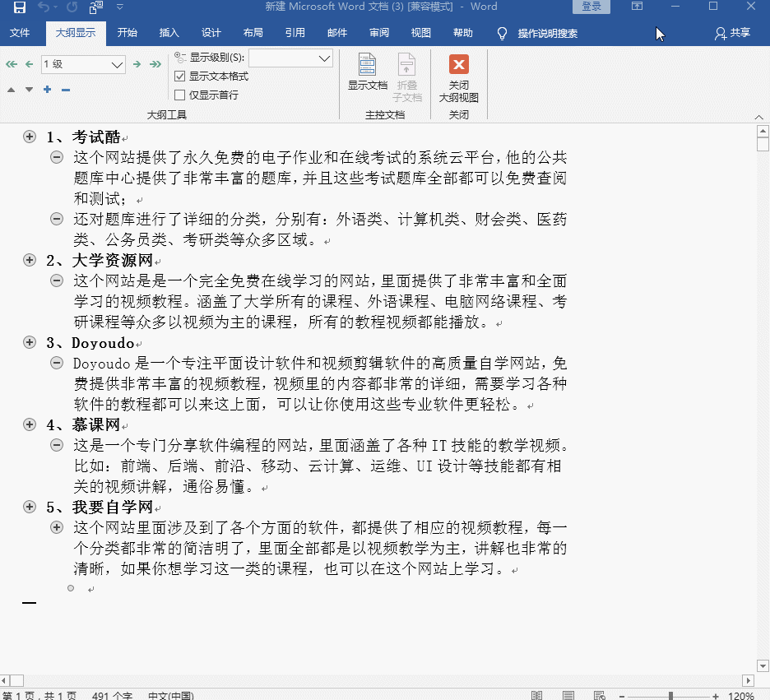Switch to print layout view icon in status bar

point(568,695)
